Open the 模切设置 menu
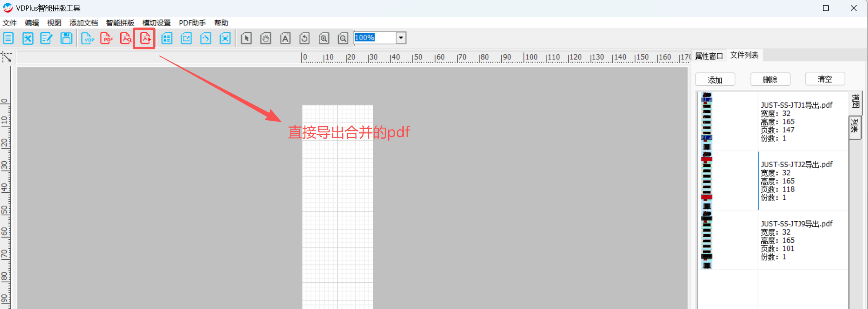This screenshot has height=309, width=868. 156,23
